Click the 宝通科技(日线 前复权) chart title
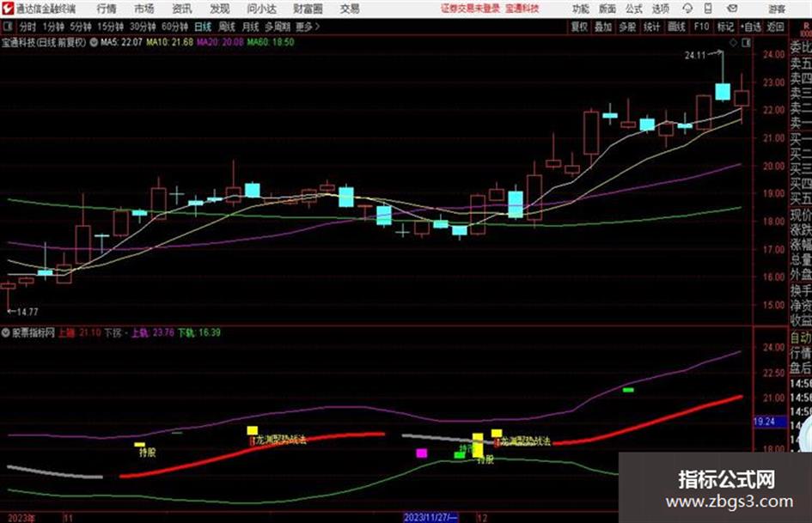Image resolution: width=812 pixels, height=523 pixels. (x=44, y=42)
